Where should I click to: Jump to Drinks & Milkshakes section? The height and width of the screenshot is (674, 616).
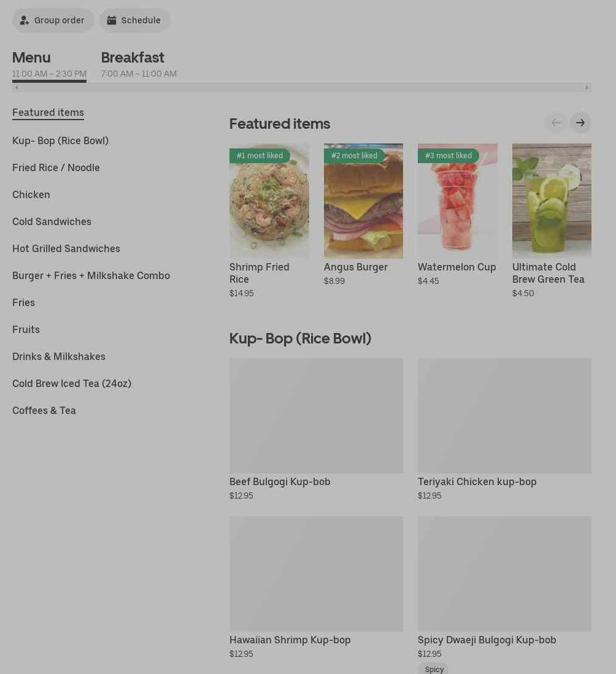coord(58,357)
